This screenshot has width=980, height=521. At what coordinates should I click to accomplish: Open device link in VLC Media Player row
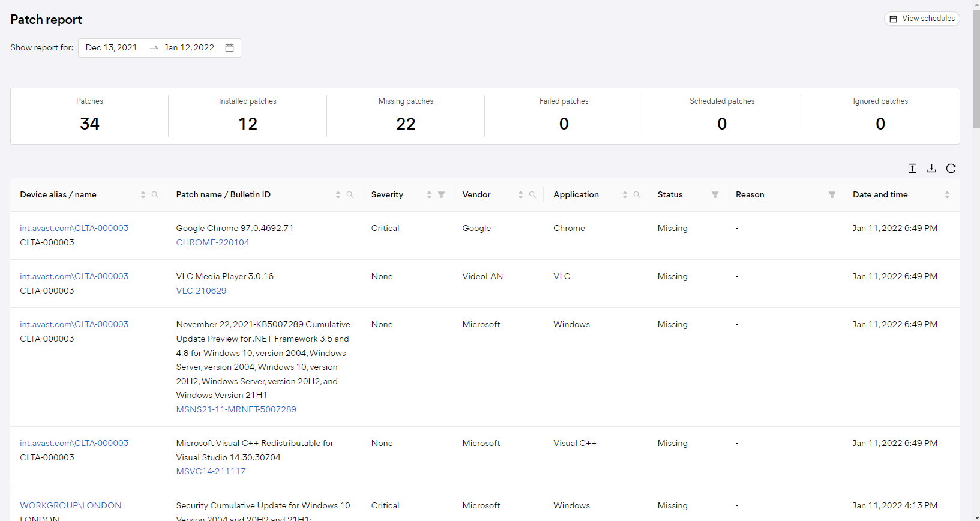click(x=74, y=276)
